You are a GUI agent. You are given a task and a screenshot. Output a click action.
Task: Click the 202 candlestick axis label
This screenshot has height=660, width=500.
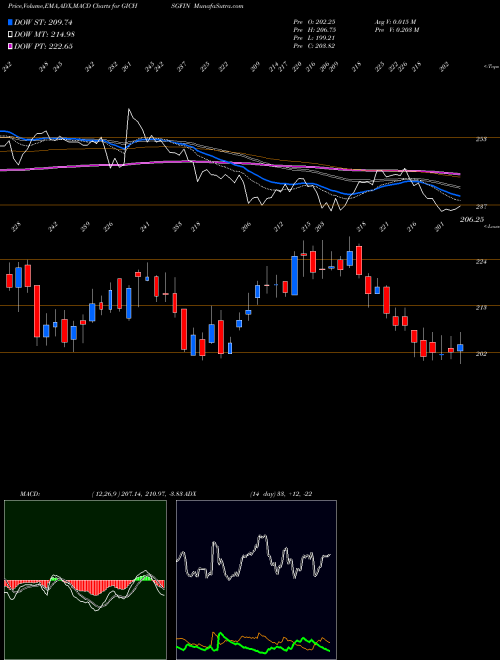click(x=481, y=354)
